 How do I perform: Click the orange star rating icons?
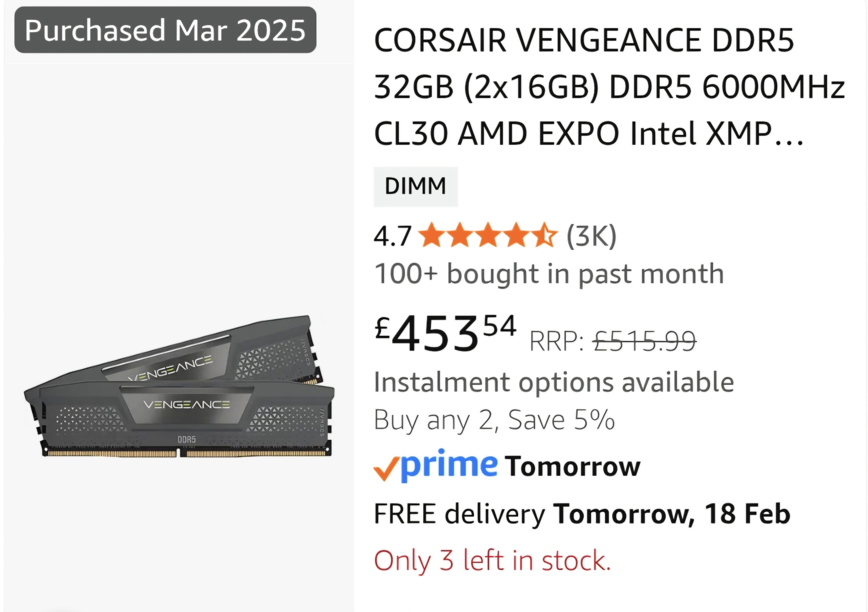click(x=488, y=235)
